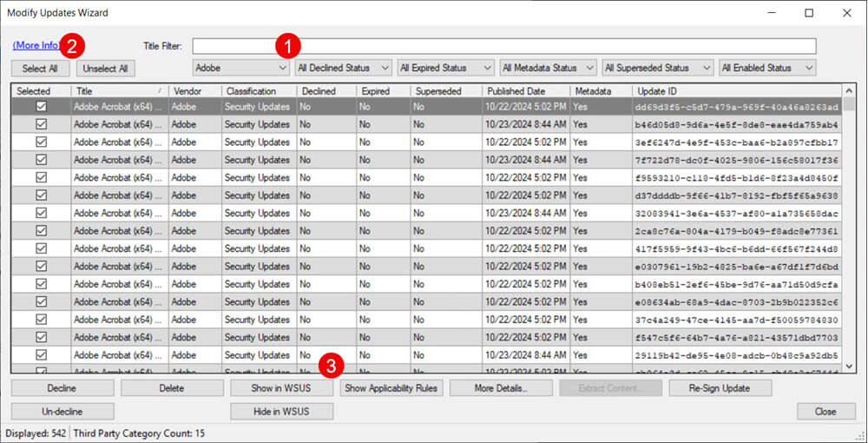Sort by the Title column header

tap(120, 91)
